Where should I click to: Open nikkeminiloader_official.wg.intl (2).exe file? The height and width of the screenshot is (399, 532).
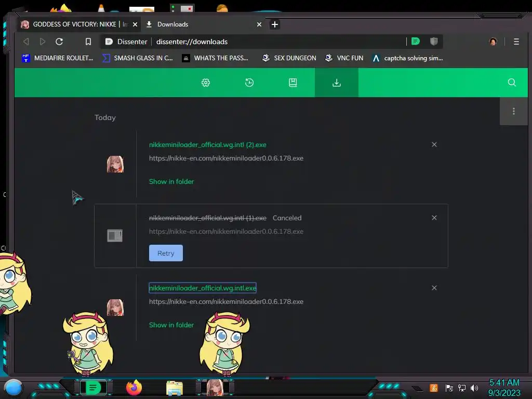click(208, 144)
